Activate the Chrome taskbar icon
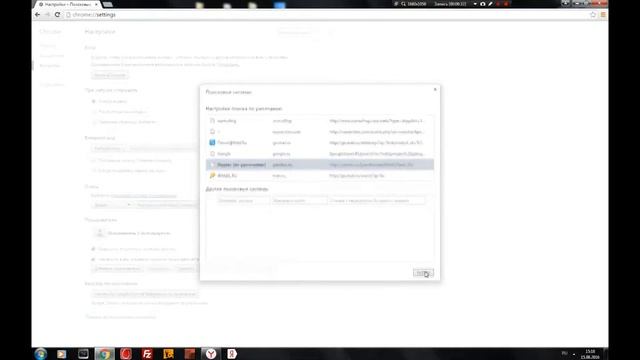 [104, 354]
